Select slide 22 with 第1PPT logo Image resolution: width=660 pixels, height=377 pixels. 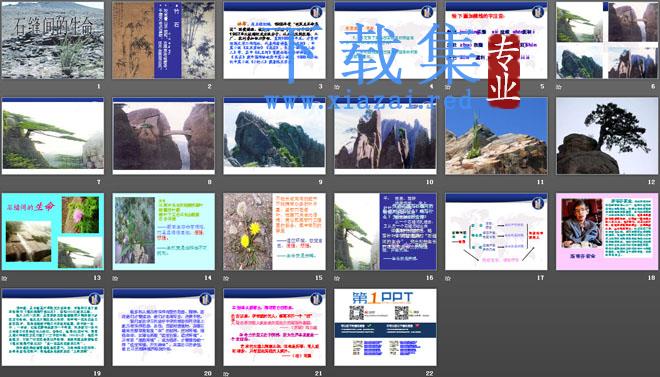pos(386,327)
